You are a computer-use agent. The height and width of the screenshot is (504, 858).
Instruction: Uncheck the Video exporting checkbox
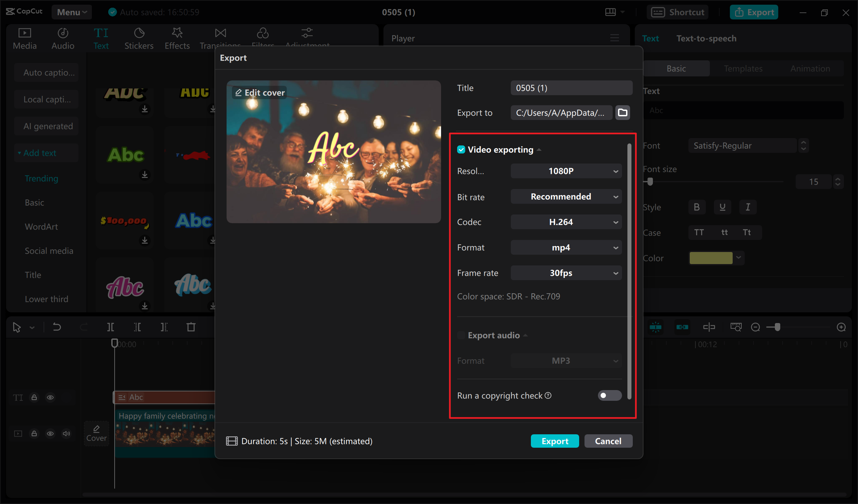coord(461,149)
